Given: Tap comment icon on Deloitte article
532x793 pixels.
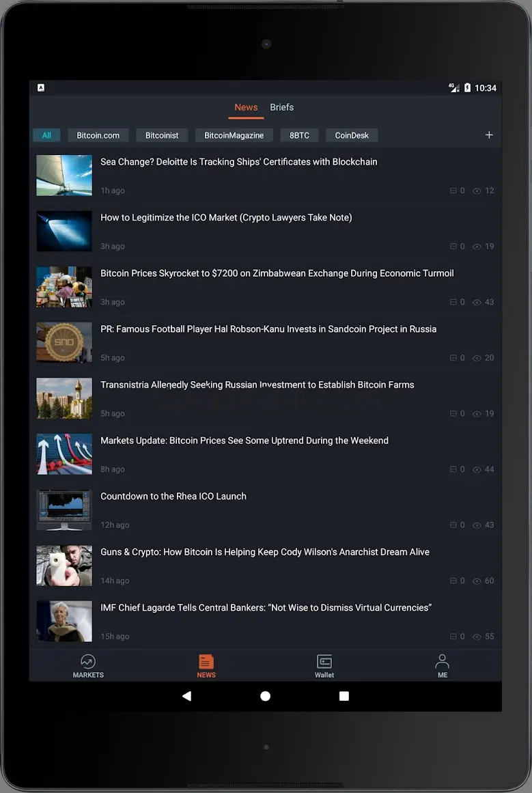Looking at the screenshot, I should (x=453, y=191).
